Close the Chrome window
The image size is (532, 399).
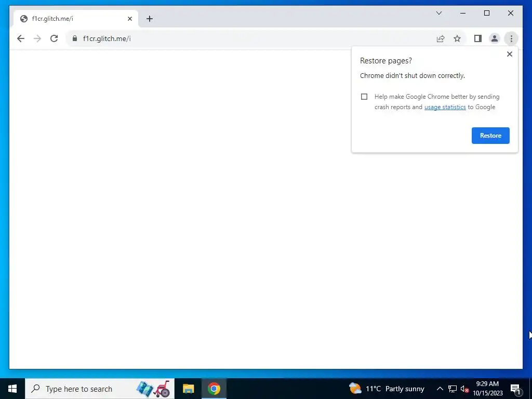coord(510,13)
